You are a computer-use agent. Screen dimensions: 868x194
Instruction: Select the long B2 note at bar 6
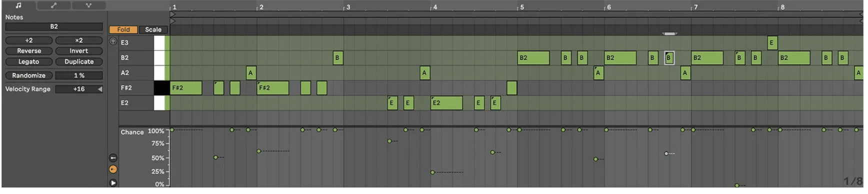tap(620, 58)
